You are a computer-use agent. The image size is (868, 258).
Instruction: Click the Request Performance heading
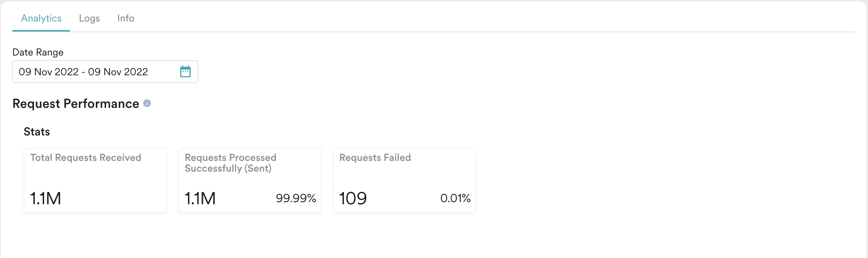click(x=75, y=103)
